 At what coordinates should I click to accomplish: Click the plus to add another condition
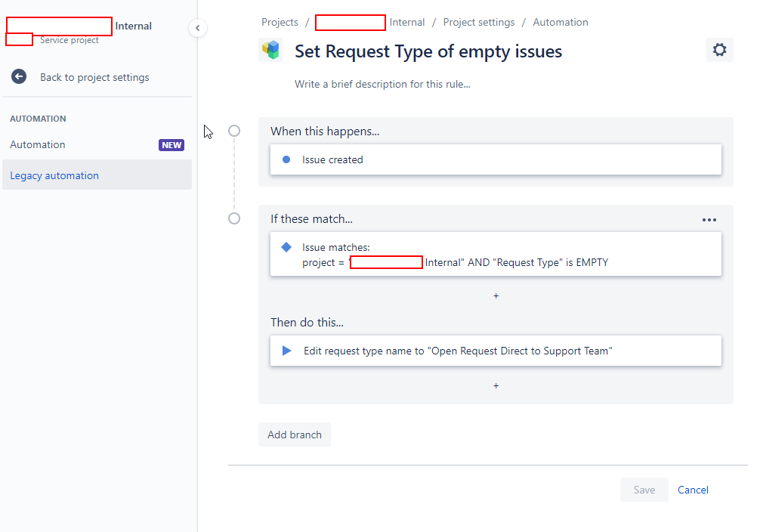[496, 295]
